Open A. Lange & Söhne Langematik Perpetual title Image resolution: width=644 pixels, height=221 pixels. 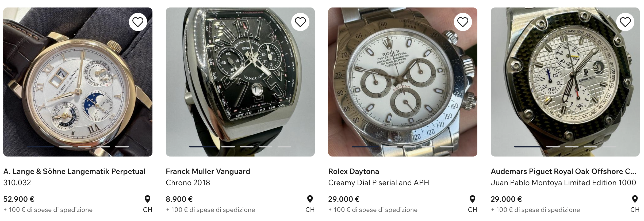pyautogui.click(x=74, y=171)
